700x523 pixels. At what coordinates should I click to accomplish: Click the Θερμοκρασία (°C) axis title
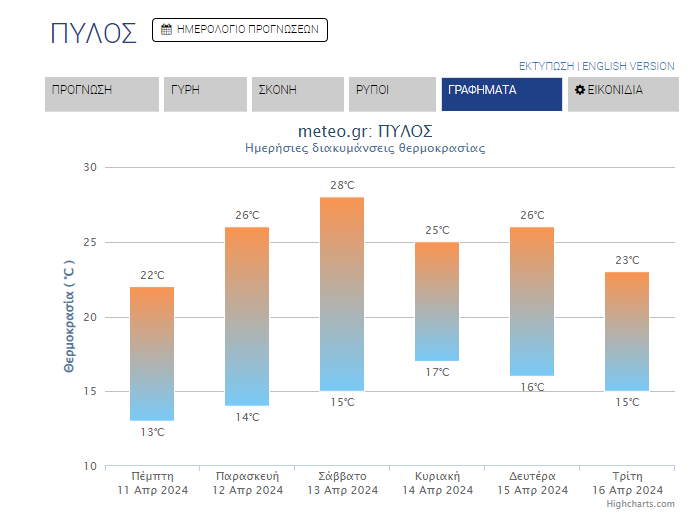[x=69, y=316]
